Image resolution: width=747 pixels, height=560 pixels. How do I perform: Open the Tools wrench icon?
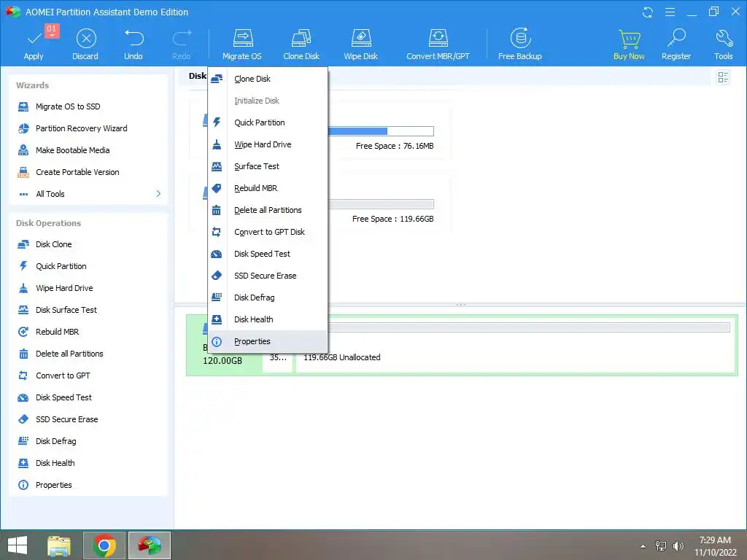tap(724, 38)
